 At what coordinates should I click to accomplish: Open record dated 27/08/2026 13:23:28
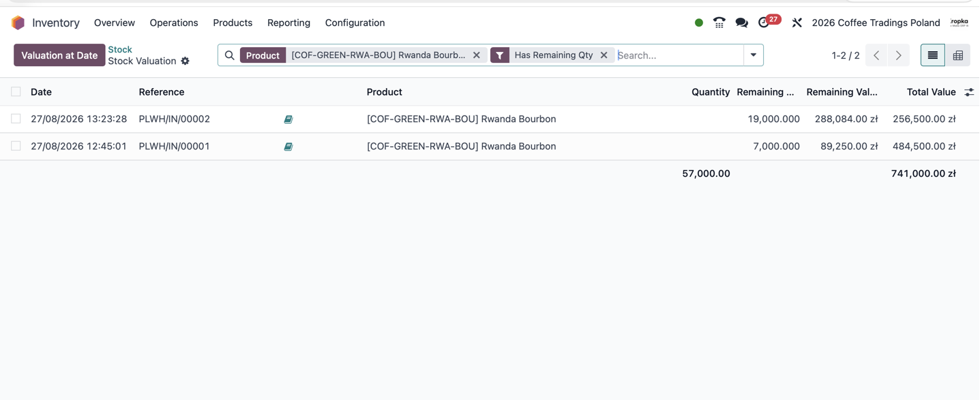(x=79, y=119)
